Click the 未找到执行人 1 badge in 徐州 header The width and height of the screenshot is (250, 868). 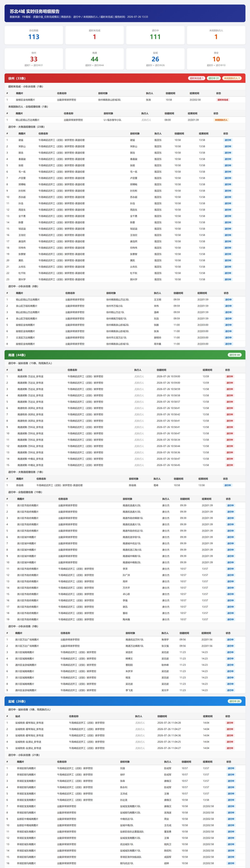coord(232,78)
